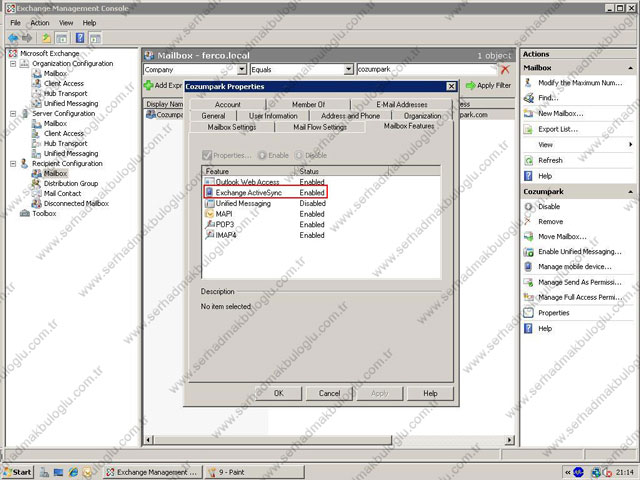The height and width of the screenshot is (480, 640).
Task: Collapse the Recipient Configuration tree node
Action: pos(13,164)
